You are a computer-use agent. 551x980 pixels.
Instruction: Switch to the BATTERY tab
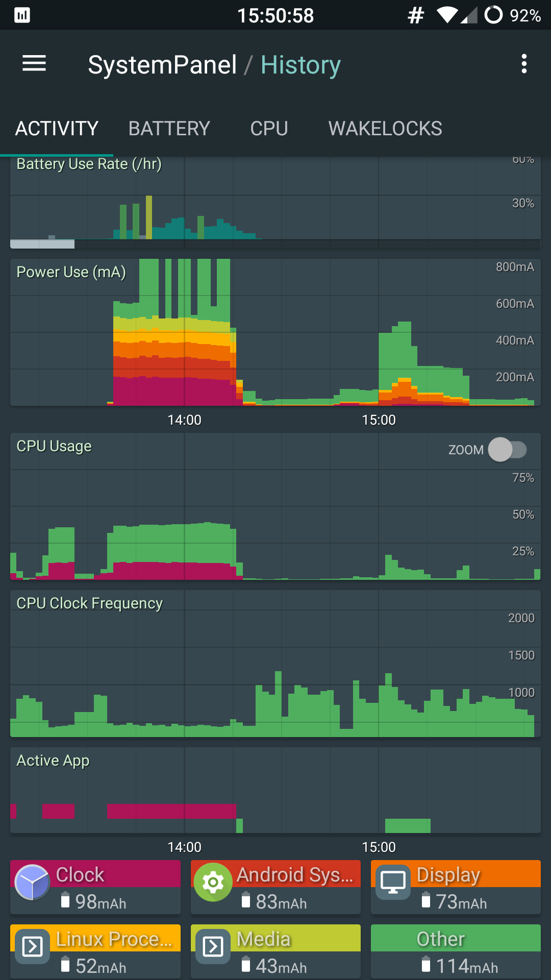pyautogui.click(x=169, y=129)
